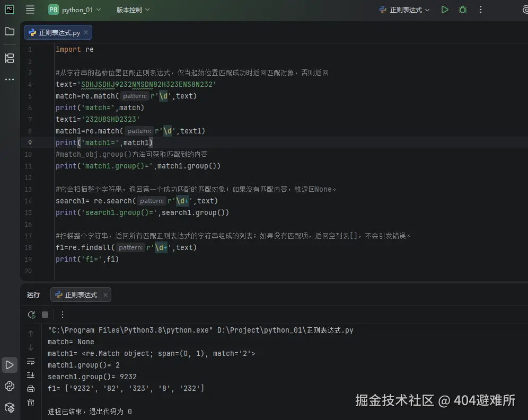Print the console output
This screenshot has height=420, width=528.
[x=31, y=389]
